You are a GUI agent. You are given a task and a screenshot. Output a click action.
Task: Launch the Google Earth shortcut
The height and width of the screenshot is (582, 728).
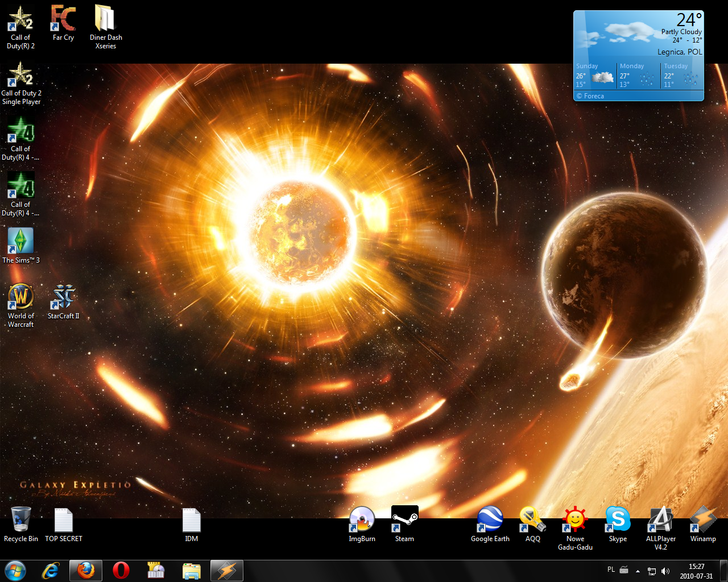click(x=490, y=524)
